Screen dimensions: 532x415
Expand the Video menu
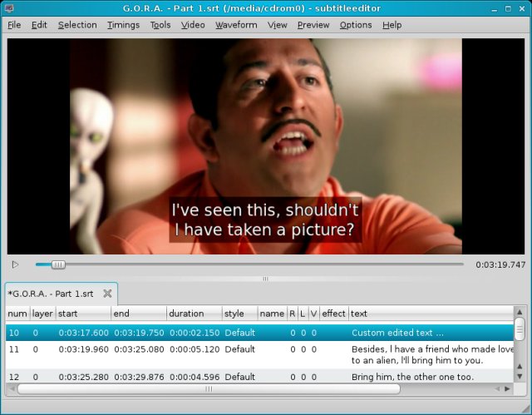click(x=193, y=25)
